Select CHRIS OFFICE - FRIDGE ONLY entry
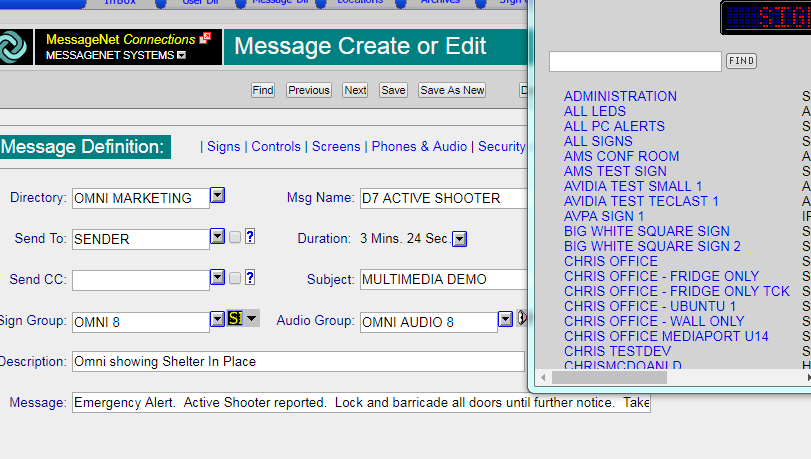Screen dimensions: 811x459 [662, 276]
